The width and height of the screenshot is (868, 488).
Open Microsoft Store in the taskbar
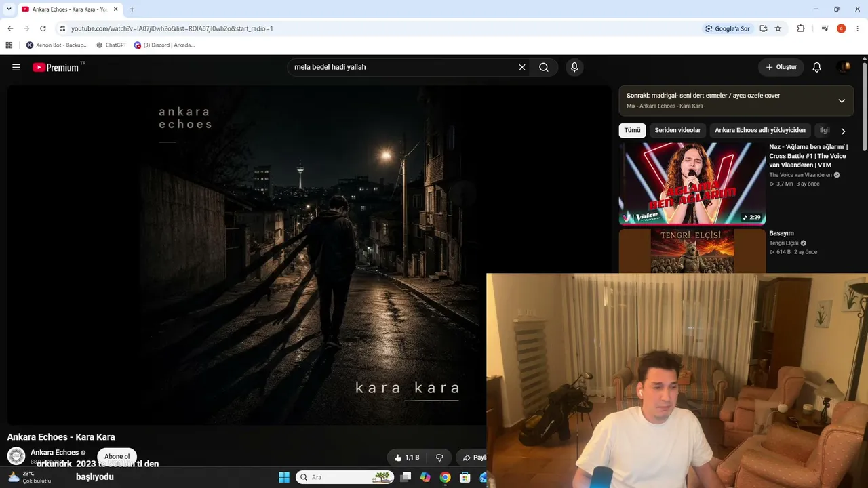pyautogui.click(x=465, y=477)
